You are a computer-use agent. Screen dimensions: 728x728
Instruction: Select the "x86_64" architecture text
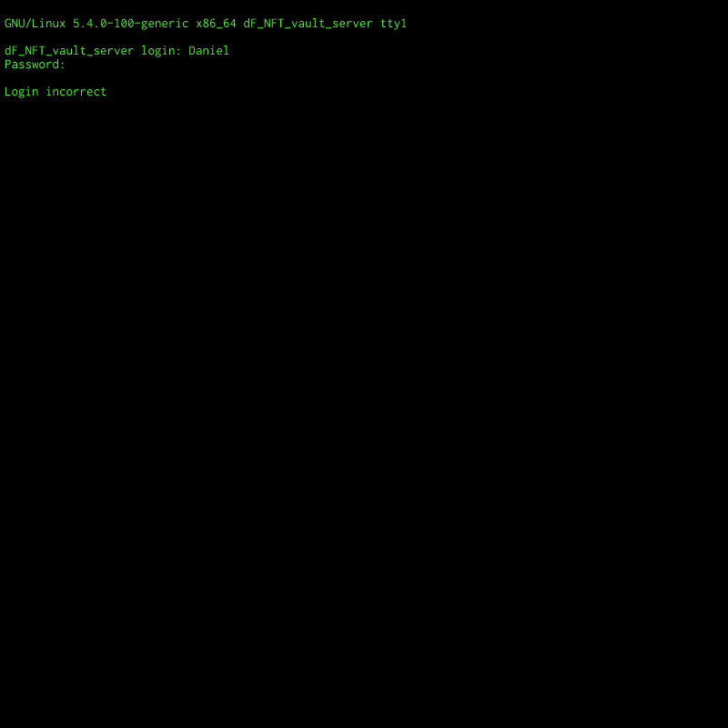pos(216,24)
